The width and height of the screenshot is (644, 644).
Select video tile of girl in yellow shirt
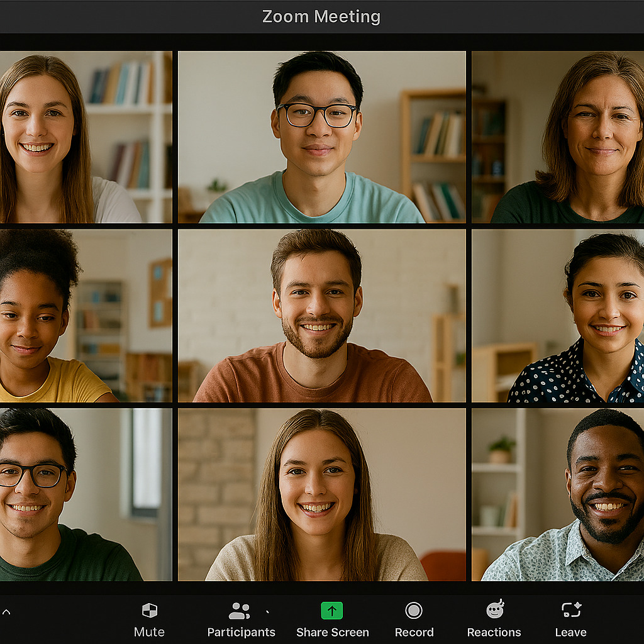(x=86, y=316)
